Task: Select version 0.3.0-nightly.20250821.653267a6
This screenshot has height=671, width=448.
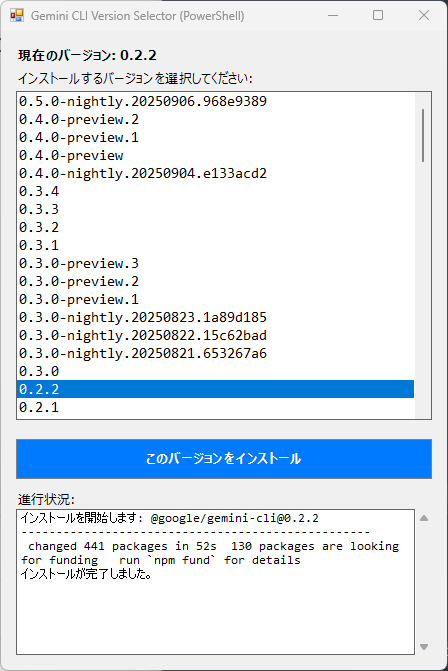Action: (215, 353)
